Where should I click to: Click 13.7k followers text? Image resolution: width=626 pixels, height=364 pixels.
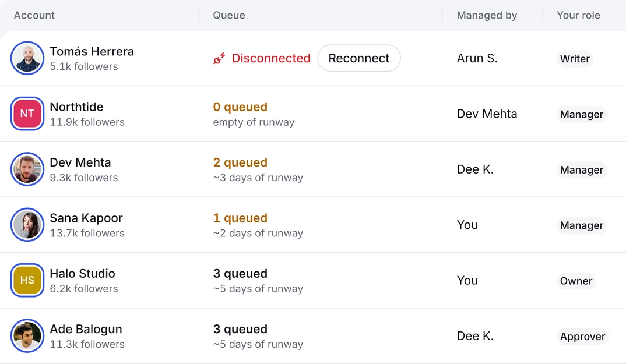(87, 233)
